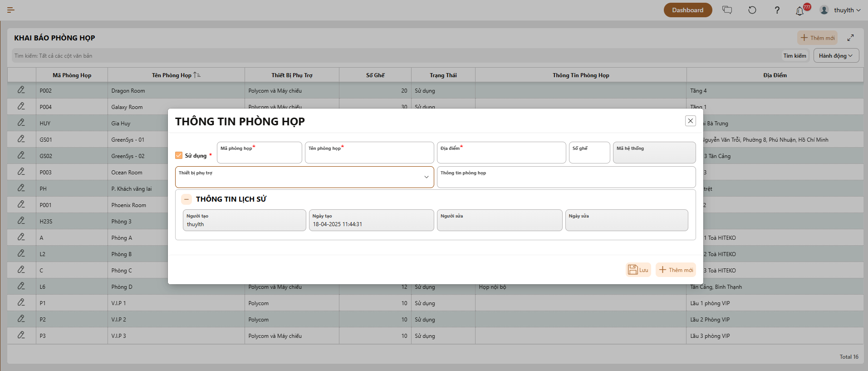Sort by Thiết Bị Phụ Trợ column
This screenshot has height=371, width=868.
click(292, 75)
